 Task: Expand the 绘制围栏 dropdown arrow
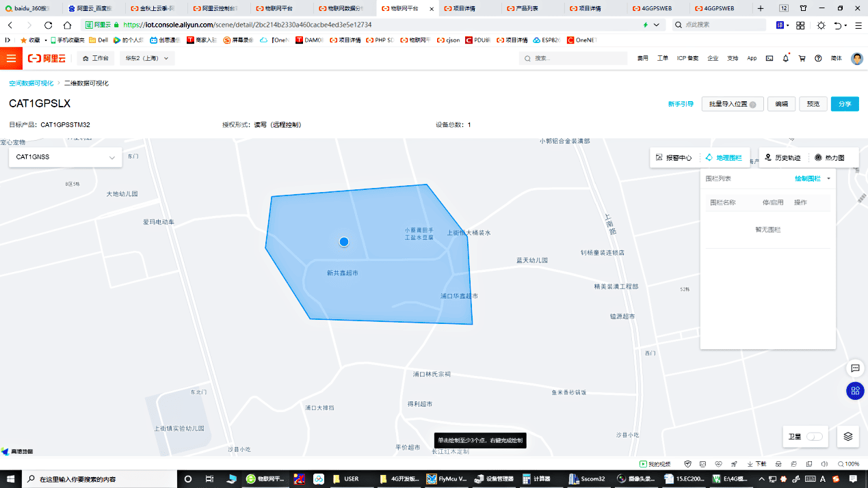click(x=829, y=178)
